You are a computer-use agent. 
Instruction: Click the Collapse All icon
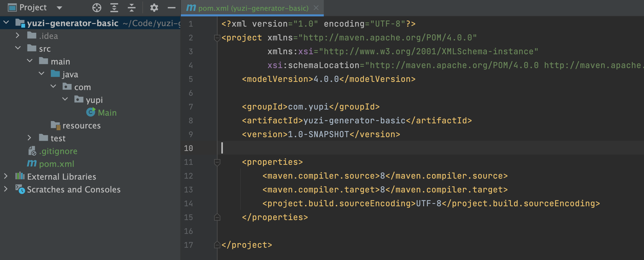tap(132, 8)
